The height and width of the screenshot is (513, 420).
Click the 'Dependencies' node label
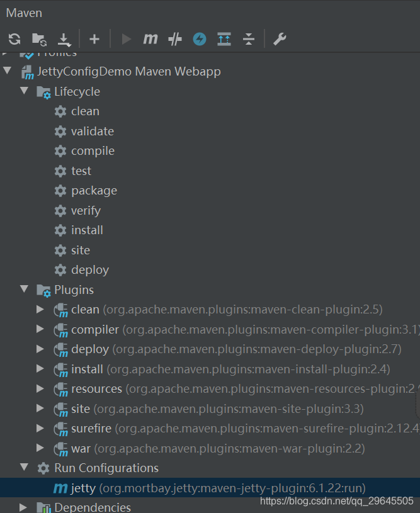93,507
